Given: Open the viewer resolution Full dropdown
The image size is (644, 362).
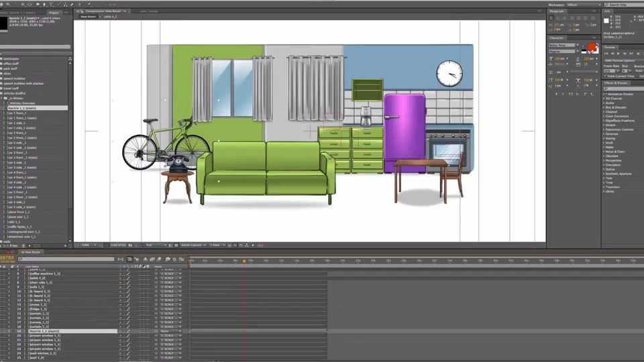Looking at the screenshot, I should pos(156,245).
